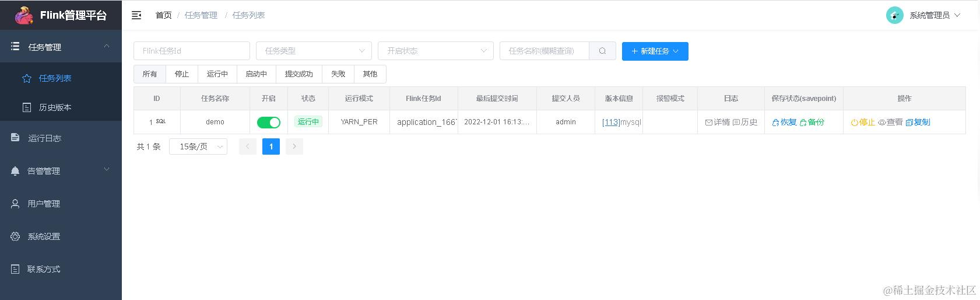Click the 恢复 savepoint link
This screenshot has width=980, height=300.
(785, 122)
